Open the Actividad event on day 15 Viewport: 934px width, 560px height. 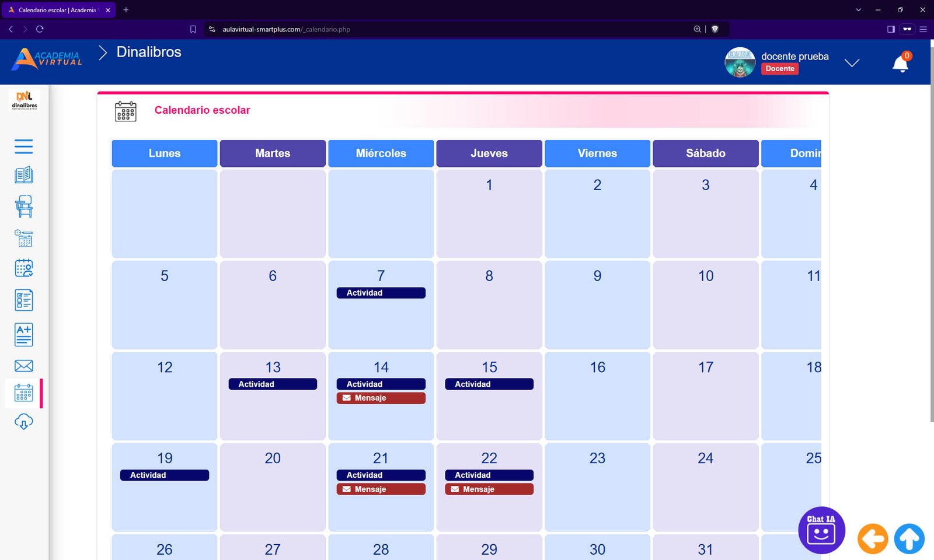tap(489, 384)
